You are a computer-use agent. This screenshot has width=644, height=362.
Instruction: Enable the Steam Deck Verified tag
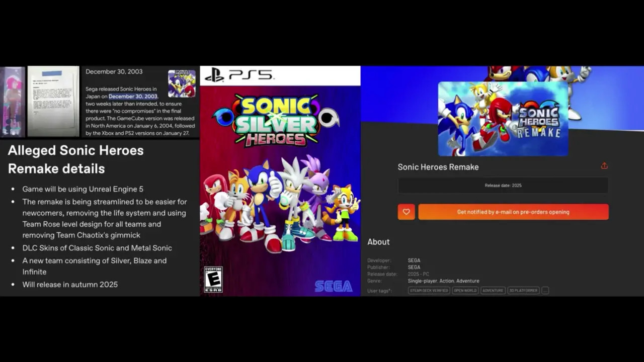coord(429,290)
